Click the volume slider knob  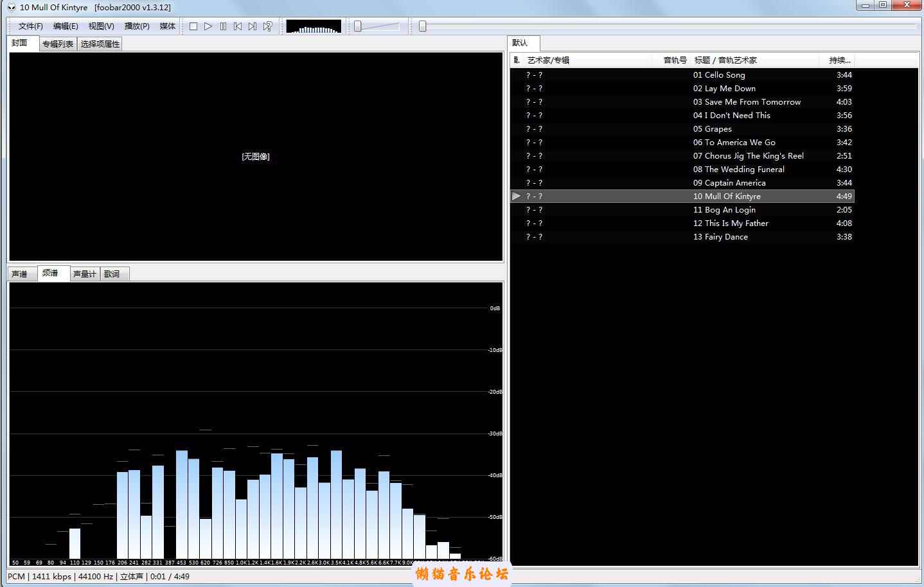[358, 26]
